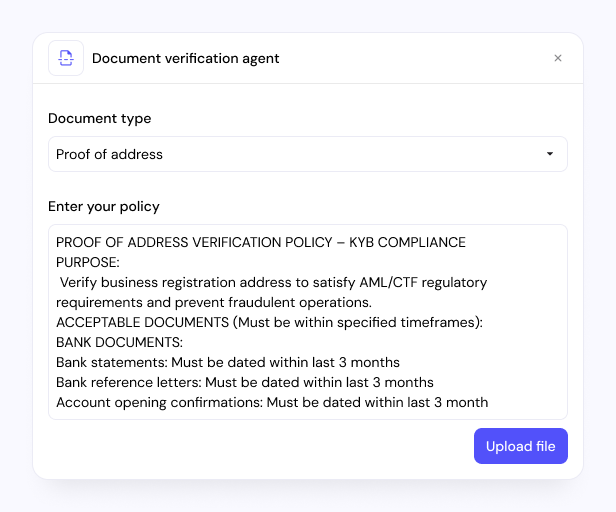Select the 'Proof of address' value text
Image resolution: width=616 pixels, height=512 pixels.
coord(109,154)
